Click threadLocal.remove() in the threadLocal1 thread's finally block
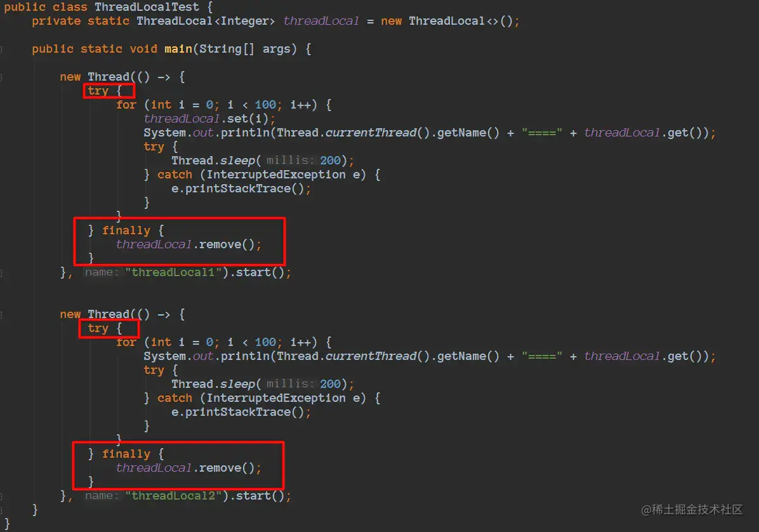 click(188, 244)
